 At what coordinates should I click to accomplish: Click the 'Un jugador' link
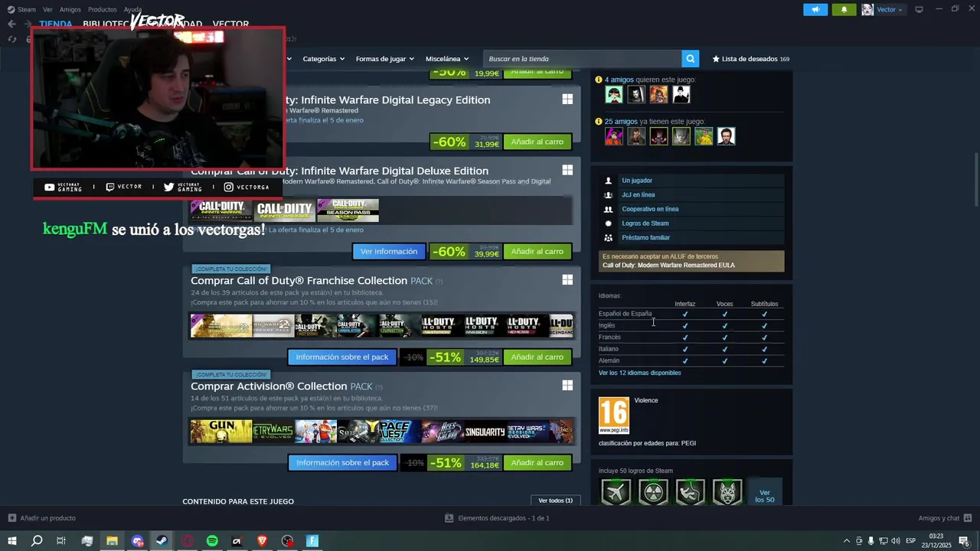637,181
